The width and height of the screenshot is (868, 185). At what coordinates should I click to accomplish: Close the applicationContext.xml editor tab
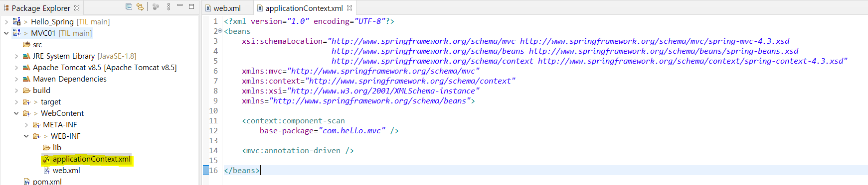pos(349,8)
